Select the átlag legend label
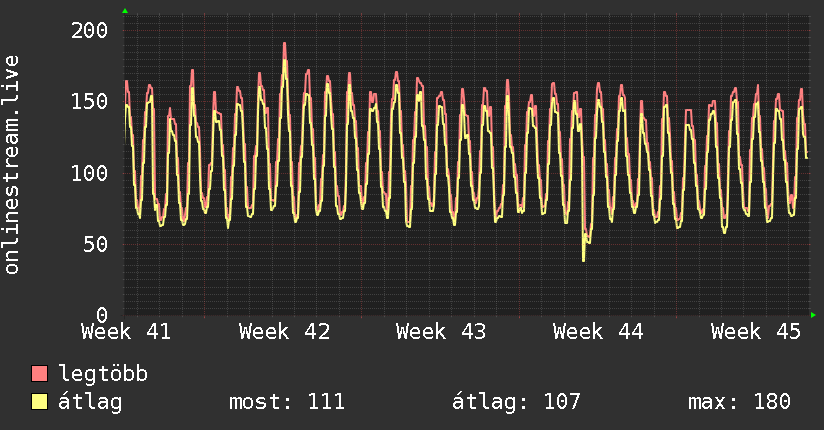Viewport: 824px width, 430px height. [x=91, y=402]
